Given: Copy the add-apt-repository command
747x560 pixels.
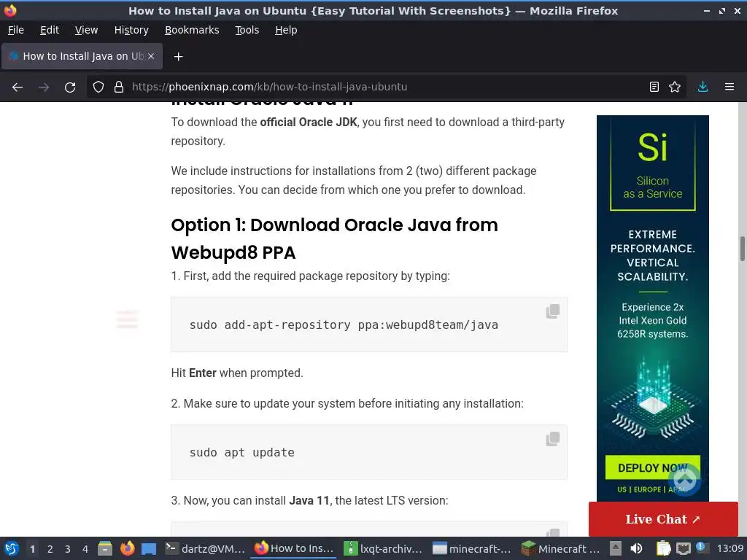Looking at the screenshot, I should (x=553, y=311).
